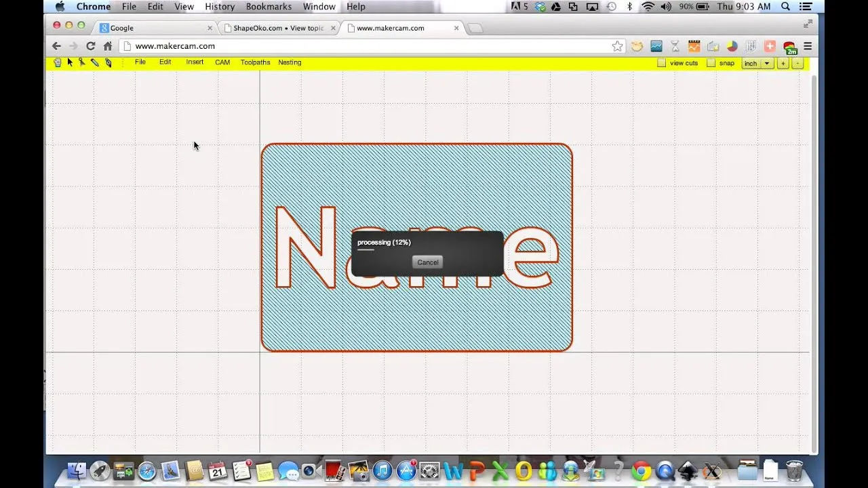Click the zoom out (-) control
Image resolution: width=868 pixels, height=488 pixels.
797,63
